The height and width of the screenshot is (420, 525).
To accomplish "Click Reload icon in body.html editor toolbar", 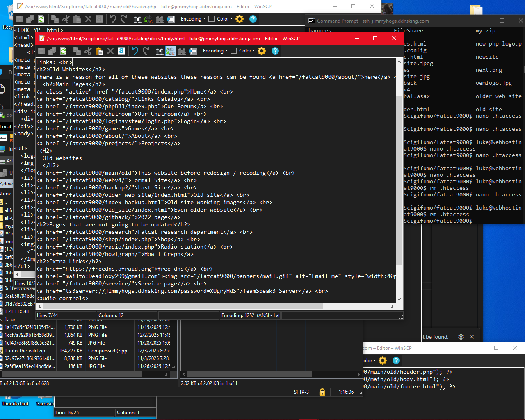I will click(63, 51).
